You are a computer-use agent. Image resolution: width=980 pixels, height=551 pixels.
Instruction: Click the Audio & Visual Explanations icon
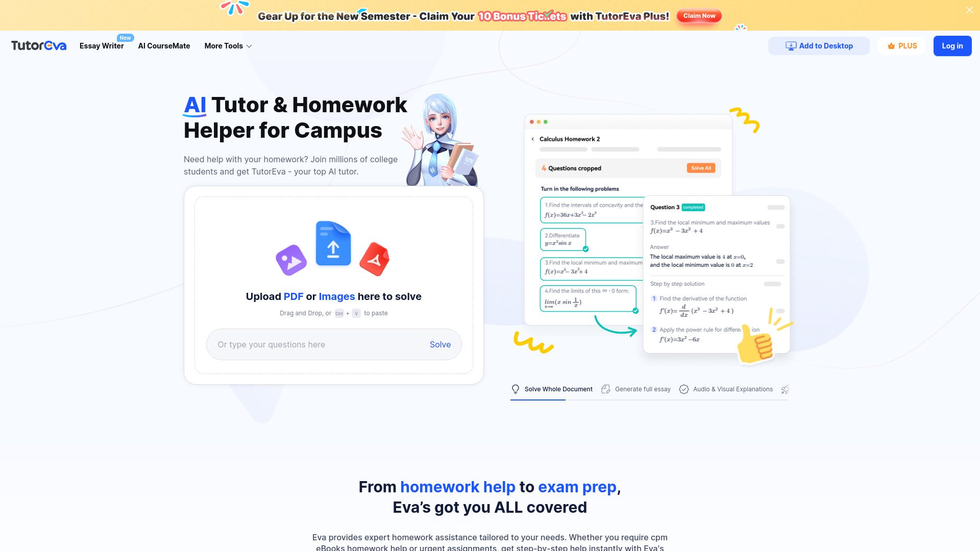[684, 389]
